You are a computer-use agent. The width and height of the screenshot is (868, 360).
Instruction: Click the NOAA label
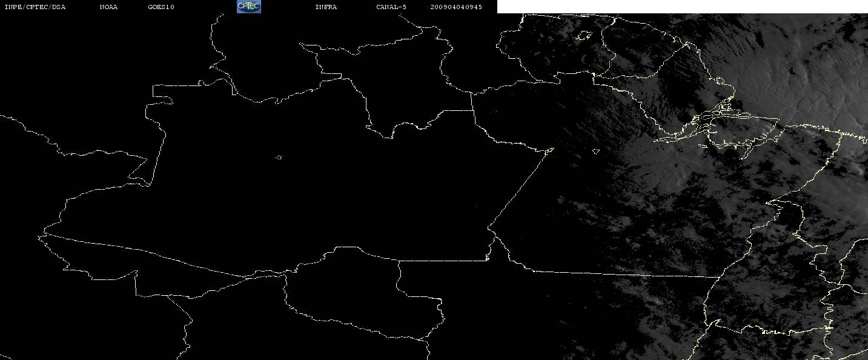(108, 7)
